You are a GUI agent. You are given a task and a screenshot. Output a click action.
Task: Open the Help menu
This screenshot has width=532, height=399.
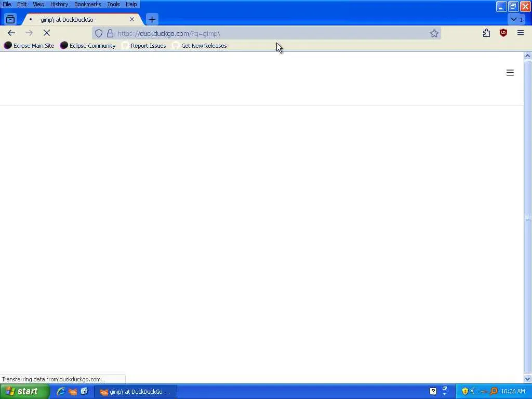point(131,4)
